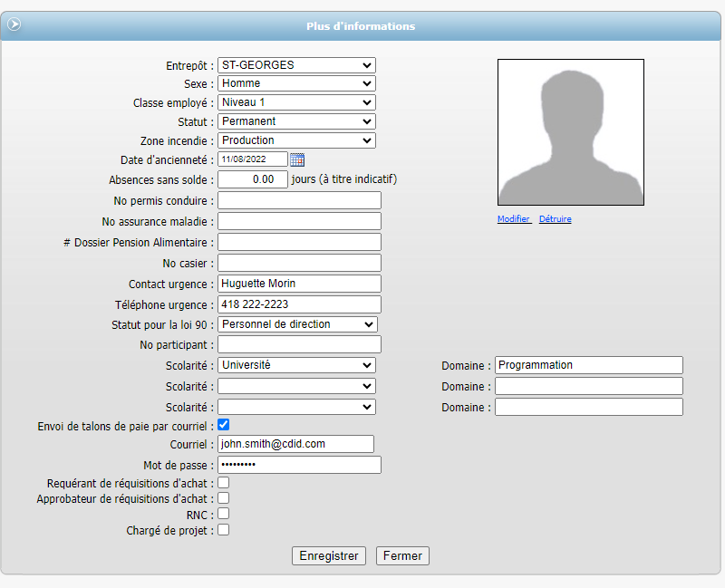Click the No assurance maladie field
This screenshot has width=725, height=588.
click(x=300, y=221)
